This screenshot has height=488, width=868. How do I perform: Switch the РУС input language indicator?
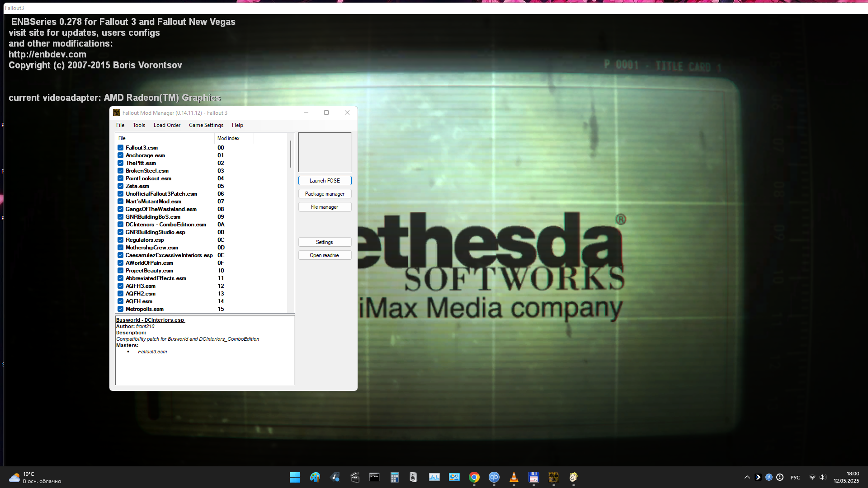pyautogui.click(x=795, y=478)
